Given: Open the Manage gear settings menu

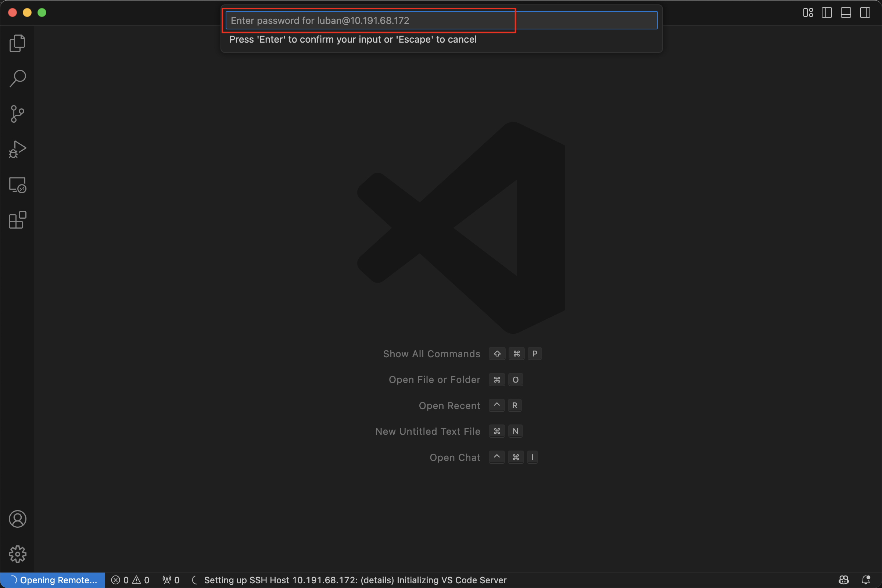Looking at the screenshot, I should coord(17,554).
